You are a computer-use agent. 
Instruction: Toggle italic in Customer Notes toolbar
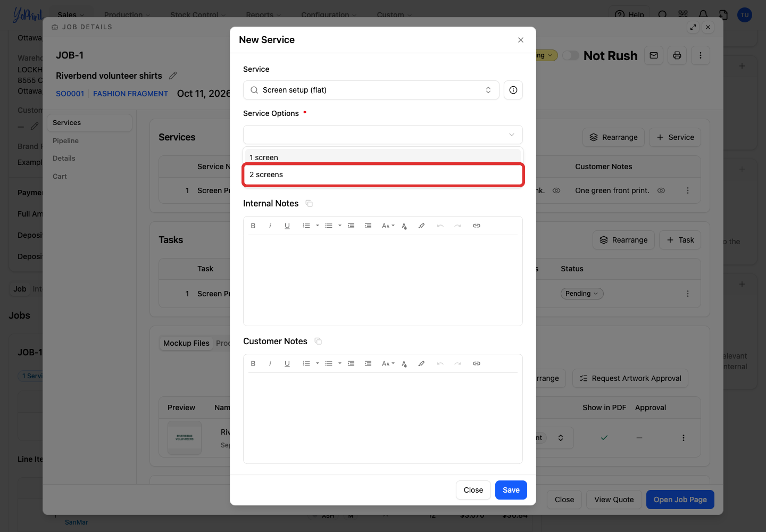[270, 363]
